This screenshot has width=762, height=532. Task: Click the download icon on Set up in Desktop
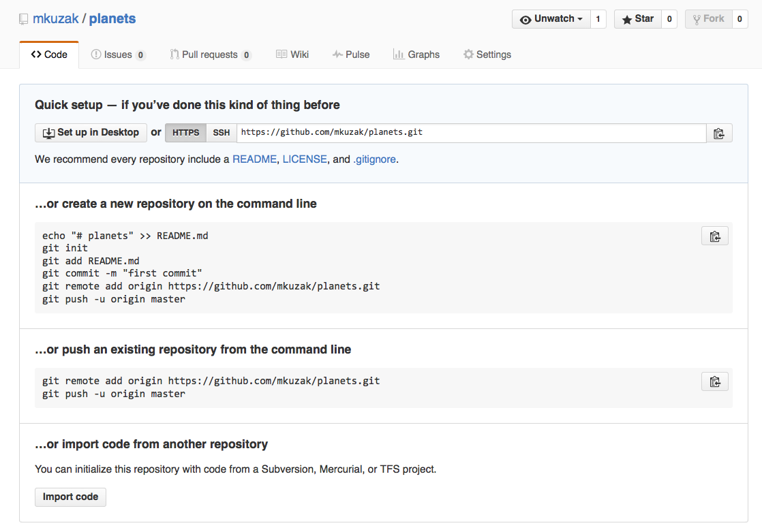[48, 132]
